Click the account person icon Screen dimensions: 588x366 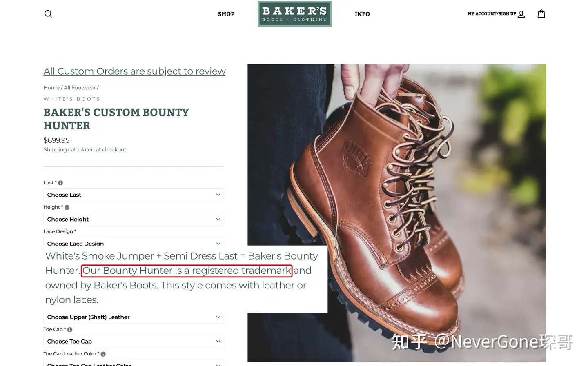[x=521, y=14]
